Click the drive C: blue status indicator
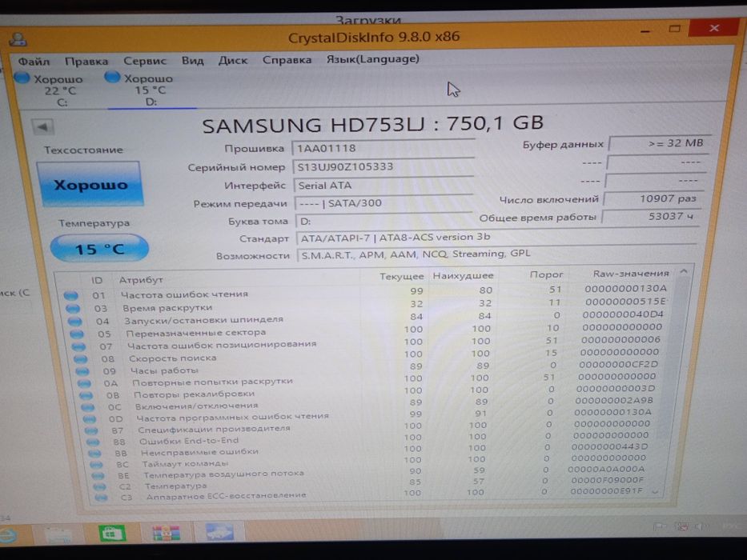Image resolution: width=747 pixels, height=560 pixels. click(x=22, y=78)
